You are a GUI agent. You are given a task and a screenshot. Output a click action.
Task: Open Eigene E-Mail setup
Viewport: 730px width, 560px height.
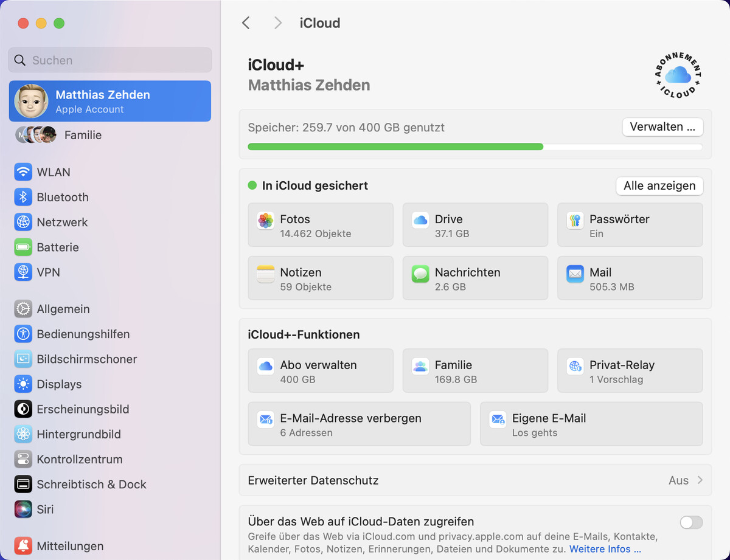[x=591, y=424]
